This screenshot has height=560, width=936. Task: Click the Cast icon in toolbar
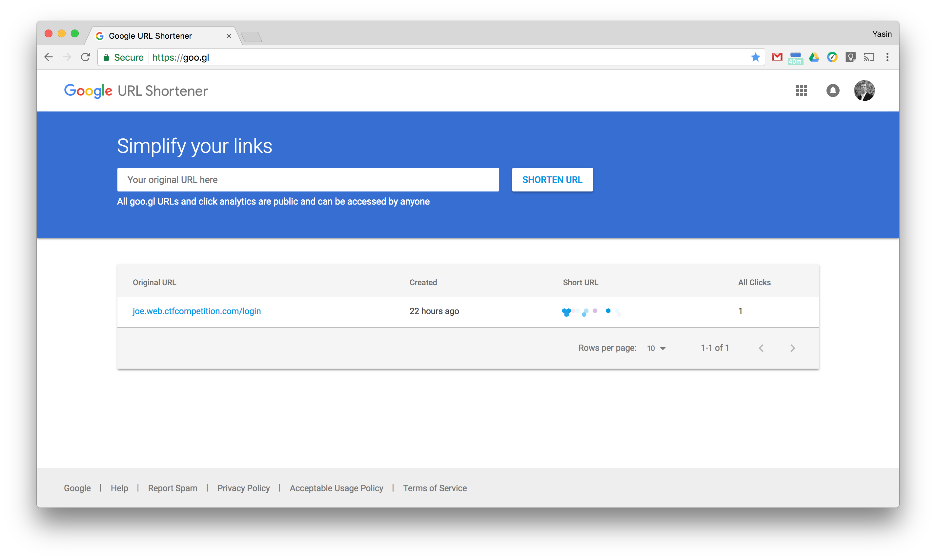(x=869, y=57)
